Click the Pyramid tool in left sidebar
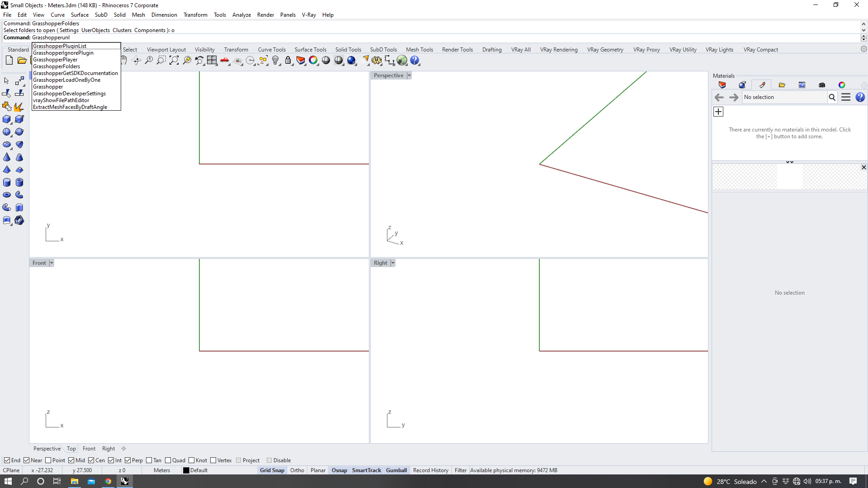The image size is (868, 488). tap(7, 170)
